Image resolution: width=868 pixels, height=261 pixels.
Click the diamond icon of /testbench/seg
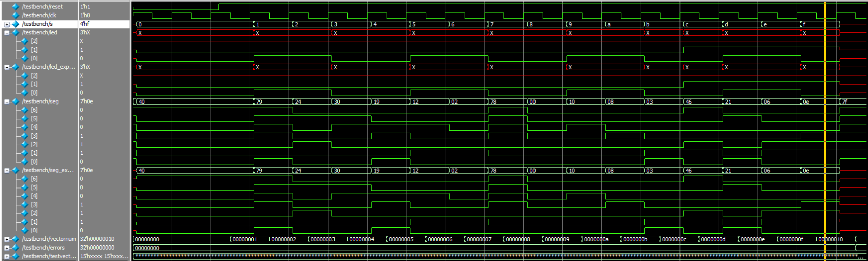(16, 101)
